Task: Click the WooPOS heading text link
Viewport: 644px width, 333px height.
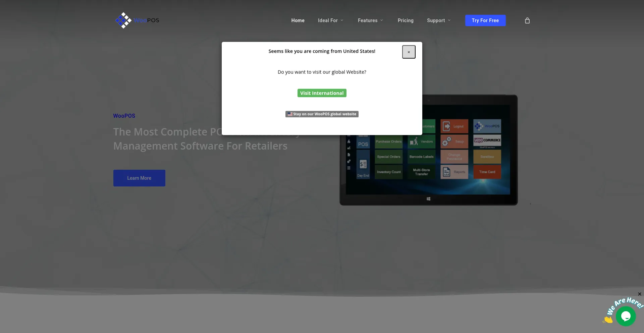Action: point(124,116)
